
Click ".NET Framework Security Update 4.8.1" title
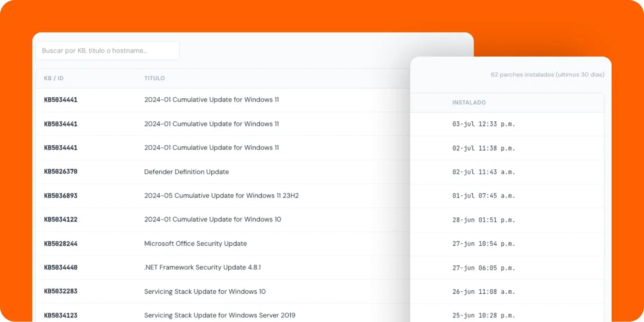click(202, 267)
